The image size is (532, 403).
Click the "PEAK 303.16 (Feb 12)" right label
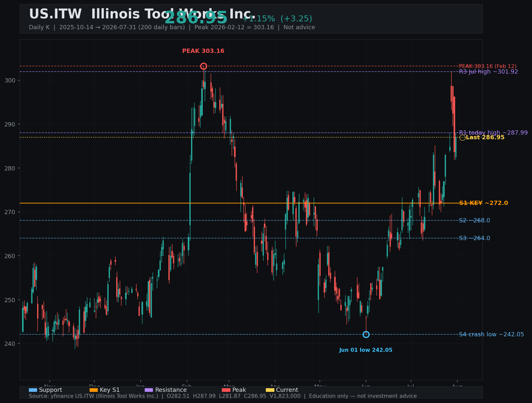tap(487, 66)
